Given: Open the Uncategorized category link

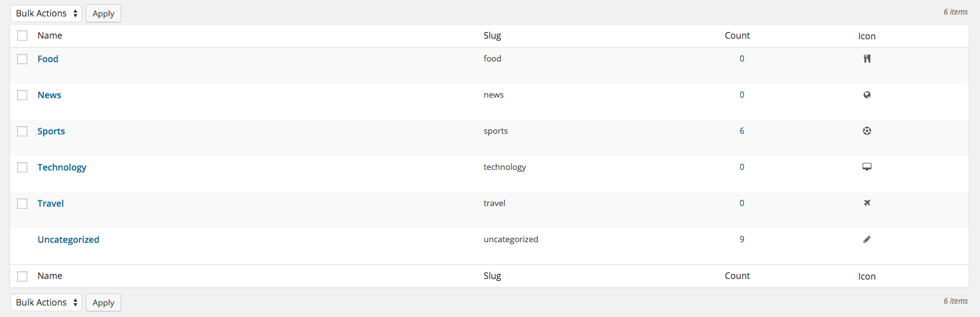Looking at the screenshot, I should [69, 240].
